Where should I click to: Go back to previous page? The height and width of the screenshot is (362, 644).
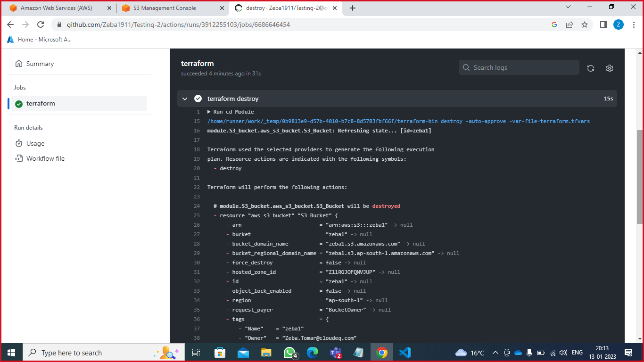coord(10,25)
